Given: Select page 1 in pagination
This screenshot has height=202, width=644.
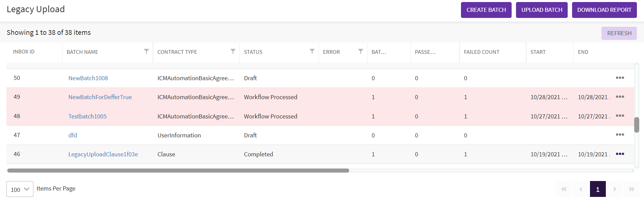Looking at the screenshot, I should pos(597,189).
